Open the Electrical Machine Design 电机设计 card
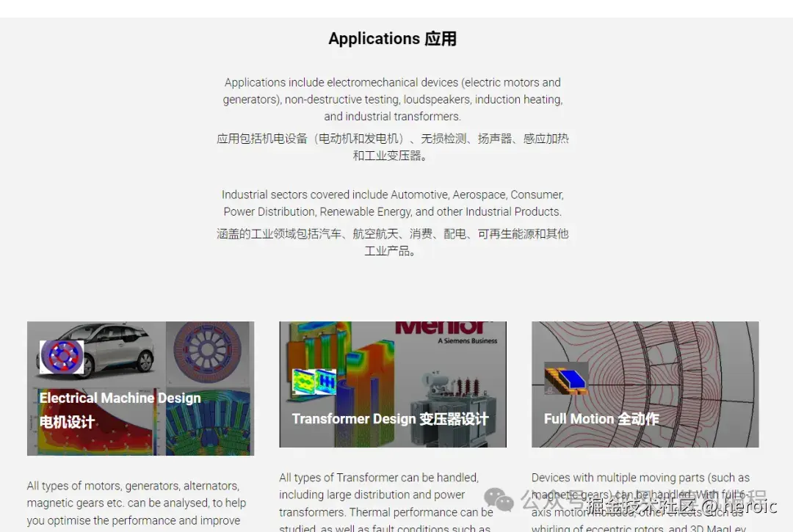The image size is (793, 532). point(140,384)
